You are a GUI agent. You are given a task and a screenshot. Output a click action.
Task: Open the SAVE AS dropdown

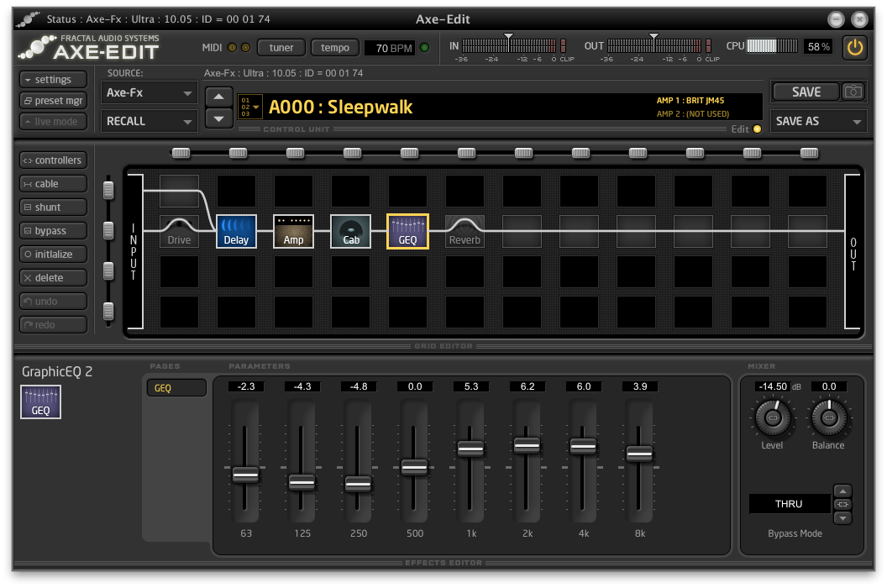[x=818, y=121]
